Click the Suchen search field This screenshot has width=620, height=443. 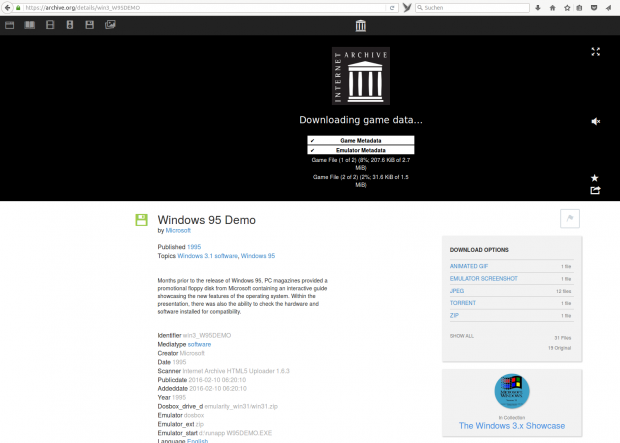tap(472, 8)
